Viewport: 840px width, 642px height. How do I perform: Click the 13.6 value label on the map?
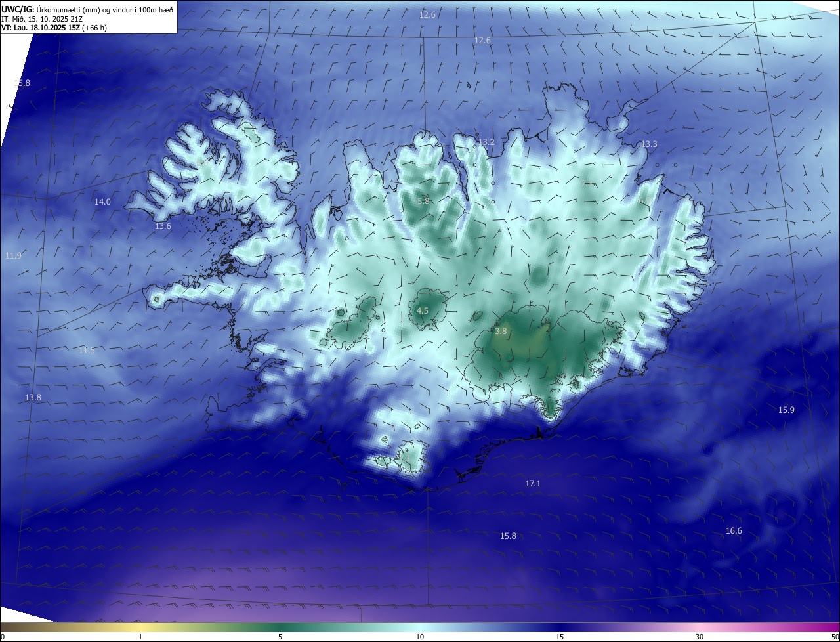coord(163,226)
